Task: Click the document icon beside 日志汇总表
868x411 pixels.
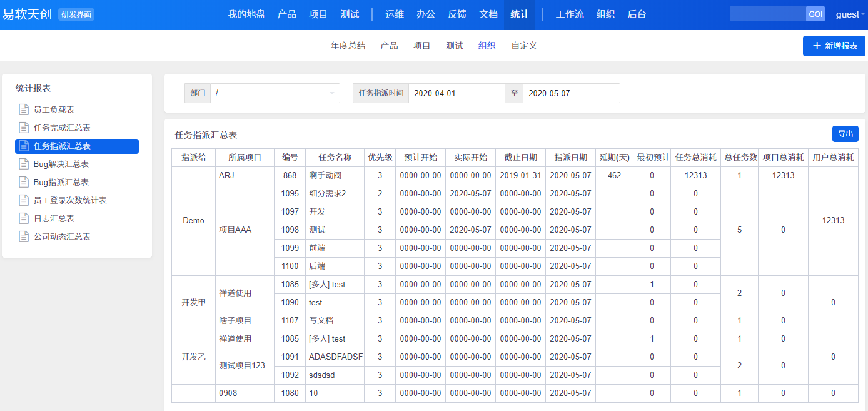Action: pos(24,218)
